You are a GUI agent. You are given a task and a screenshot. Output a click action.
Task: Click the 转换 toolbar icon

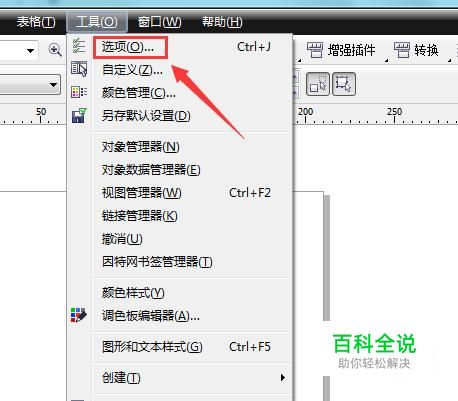[402, 50]
